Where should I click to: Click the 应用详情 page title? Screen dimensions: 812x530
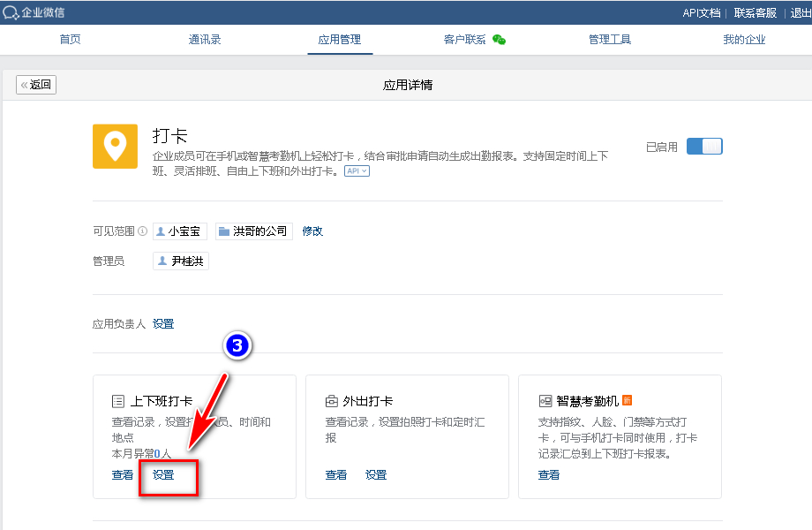tap(408, 85)
